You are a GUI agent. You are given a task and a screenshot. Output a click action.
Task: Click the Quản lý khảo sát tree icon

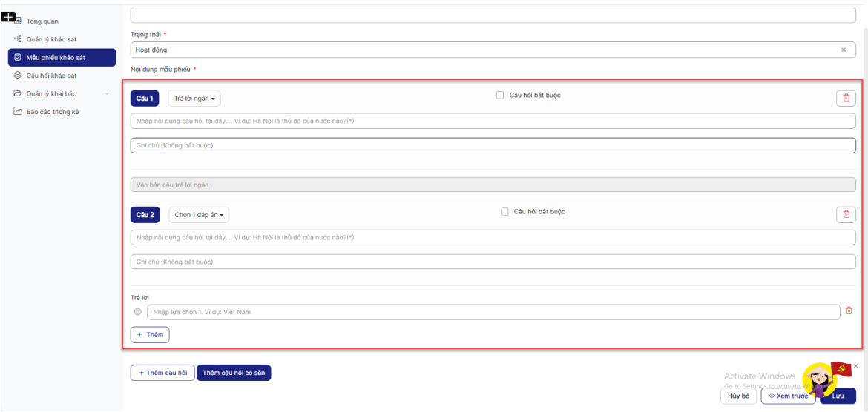pyautogui.click(x=17, y=39)
